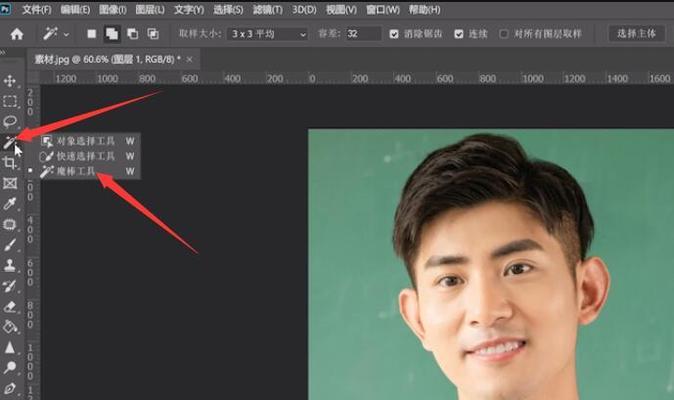Select the Sharpen/Blur triangle tool
Viewport: 674px width, 400px height.
[x=10, y=347]
